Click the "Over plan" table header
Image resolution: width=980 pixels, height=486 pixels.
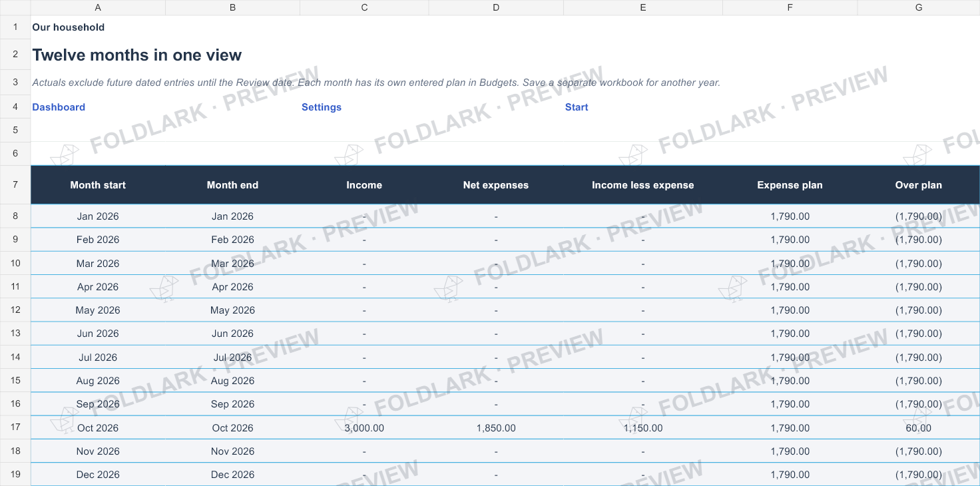pyautogui.click(x=919, y=185)
